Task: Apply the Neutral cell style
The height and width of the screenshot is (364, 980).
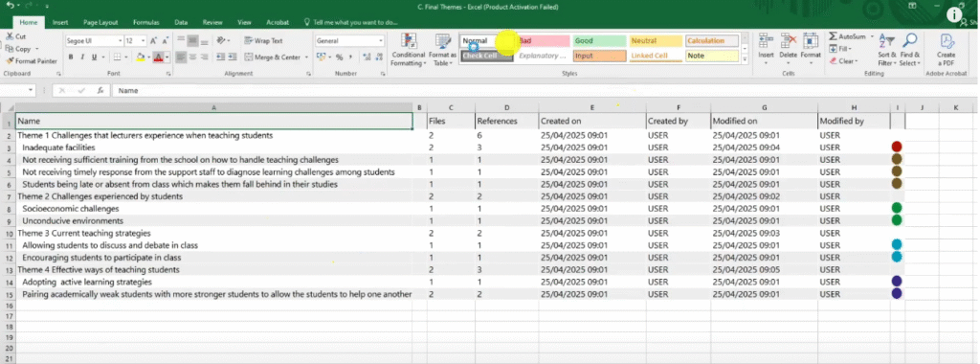Action: point(655,40)
